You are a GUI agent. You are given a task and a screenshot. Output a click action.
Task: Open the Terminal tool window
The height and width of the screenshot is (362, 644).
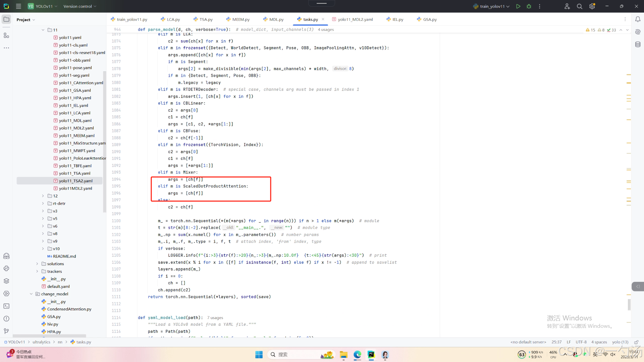coord(6,306)
